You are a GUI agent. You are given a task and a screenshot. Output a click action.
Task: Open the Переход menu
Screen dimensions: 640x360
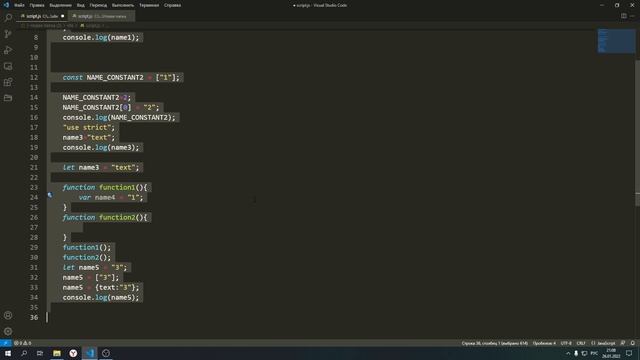click(98, 5)
